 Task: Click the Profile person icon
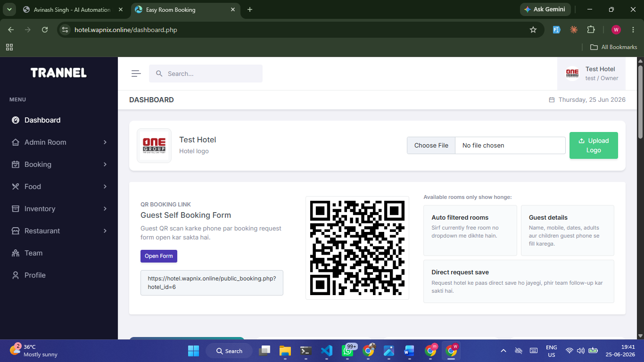coord(16,275)
